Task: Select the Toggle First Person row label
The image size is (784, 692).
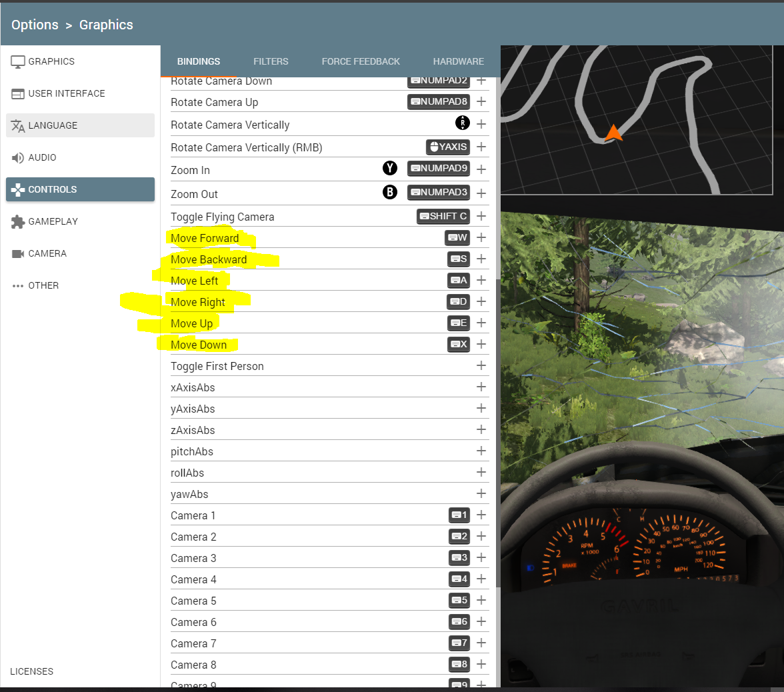Action: (217, 367)
